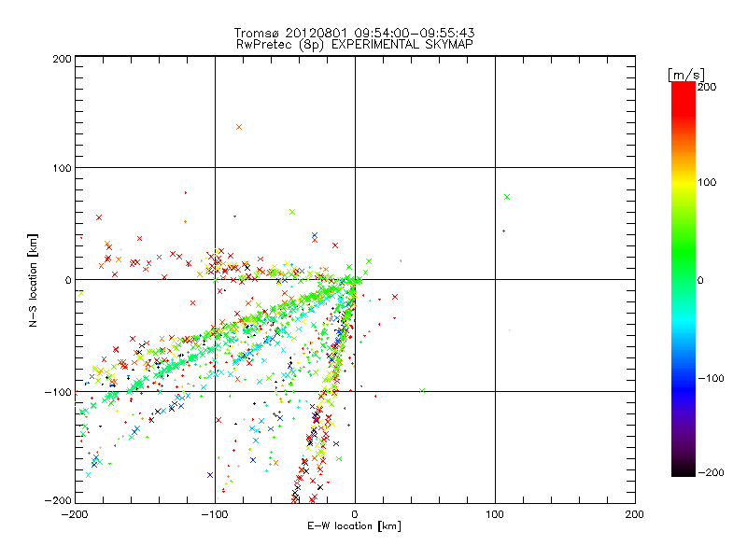The height and width of the screenshot is (560, 747).
Task: Pick the purple X marker near the plot bottom
Action: (210, 475)
